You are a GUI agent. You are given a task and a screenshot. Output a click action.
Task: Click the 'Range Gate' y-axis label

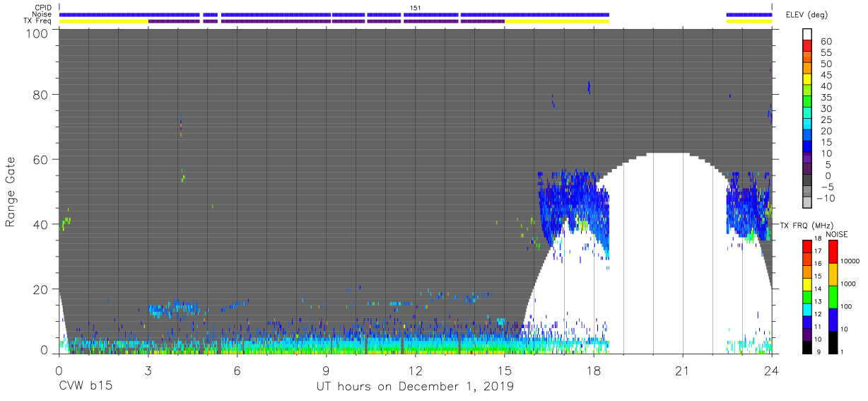pos(11,192)
